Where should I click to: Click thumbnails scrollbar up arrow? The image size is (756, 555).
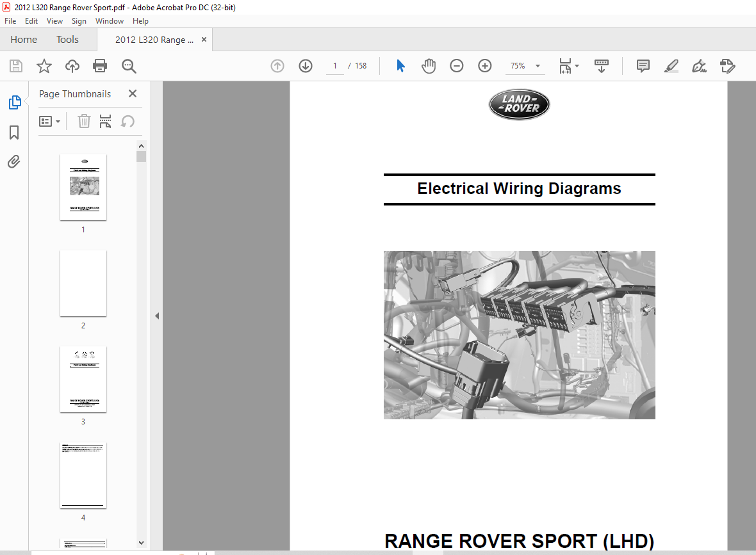(141, 146)
